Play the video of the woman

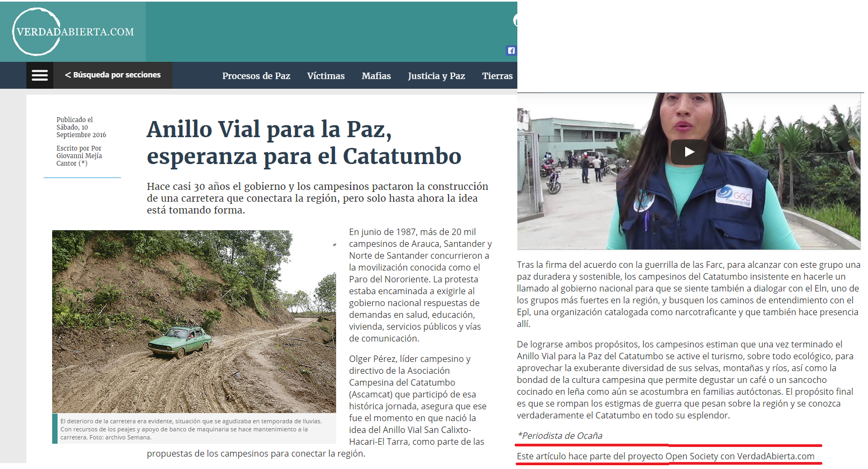[x=689, y=152]
